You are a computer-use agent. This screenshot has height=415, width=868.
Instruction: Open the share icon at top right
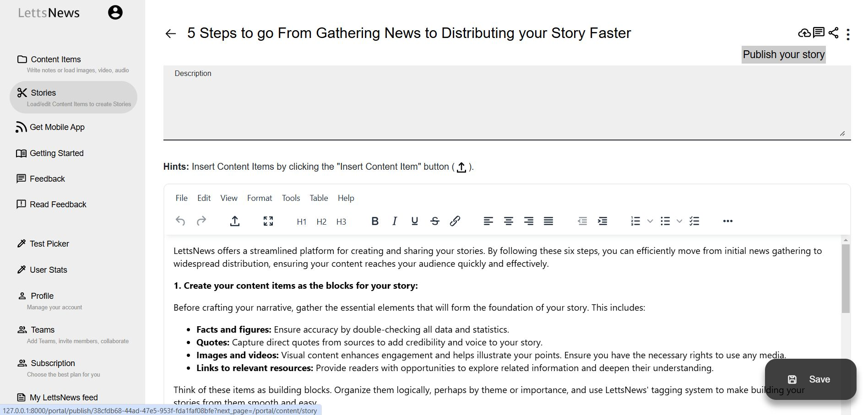(834, 33)
